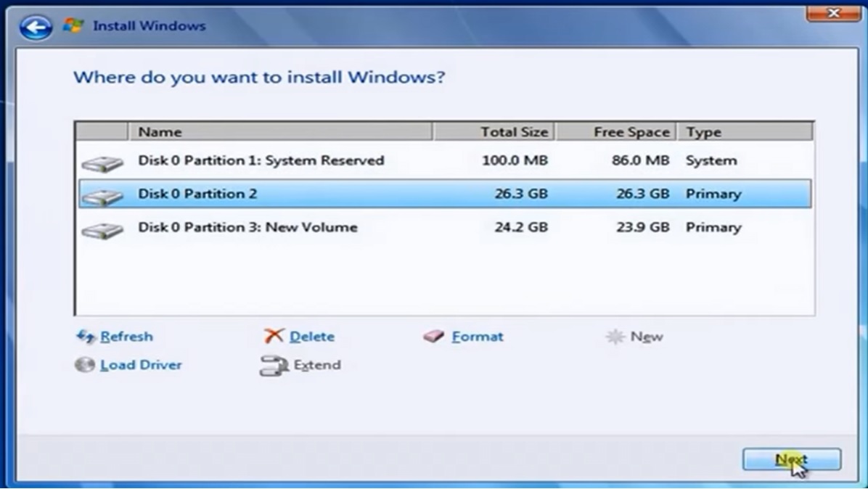Image resolution: width=868 pixels, height=489 pixels.
Task: Select the Disk 0 Partition 2 row
Action: coord(445,194)
